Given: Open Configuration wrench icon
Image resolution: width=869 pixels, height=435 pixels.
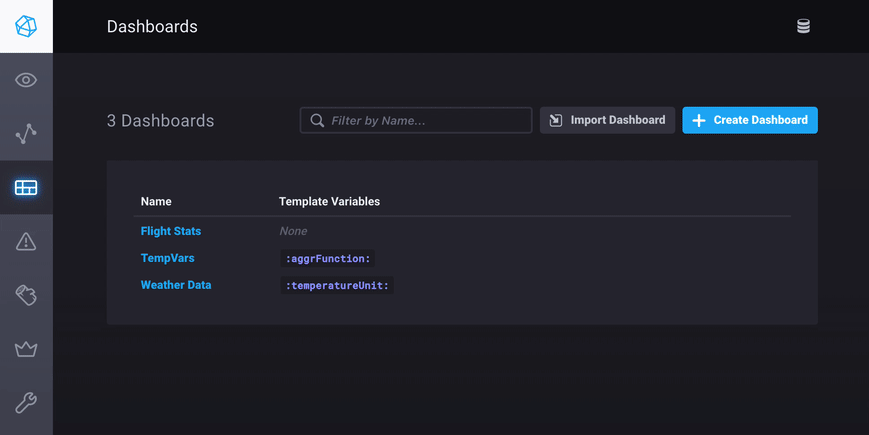Looking at the screenshot, I should 26,403.
